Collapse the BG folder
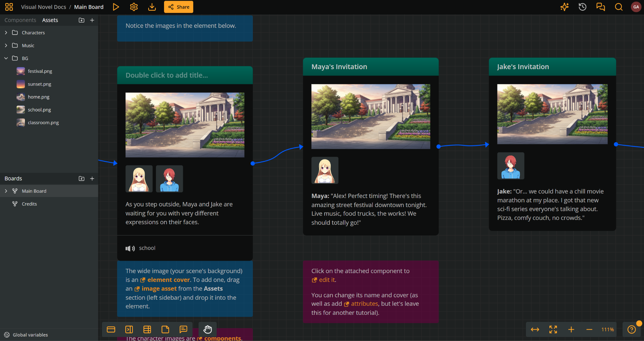The height and width of the screenshot is (341, 644). pos(6,58)
